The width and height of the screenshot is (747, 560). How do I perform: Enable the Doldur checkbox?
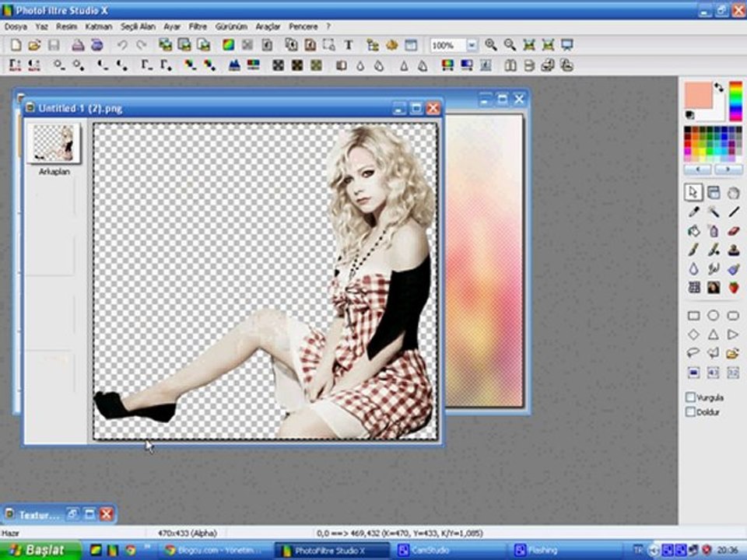(x=690, y=412)
